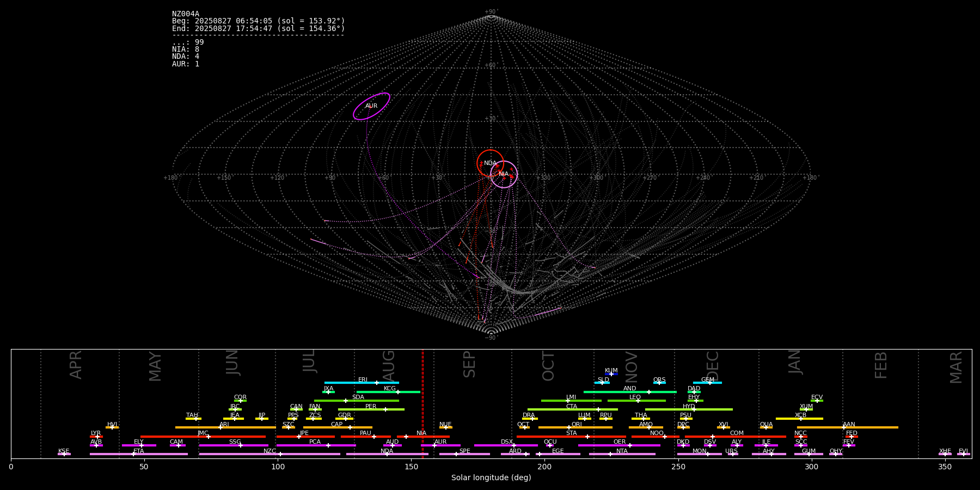Image resolution: width=980 pixels, height=490 pixels.
Task: Click the MAR month label
Action: (956, 367)
